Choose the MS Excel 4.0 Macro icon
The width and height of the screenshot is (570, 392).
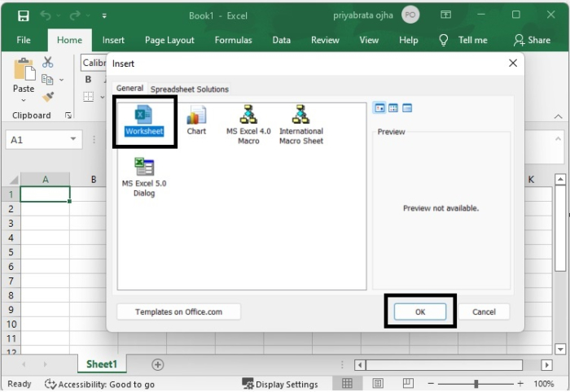click(248, 115)
